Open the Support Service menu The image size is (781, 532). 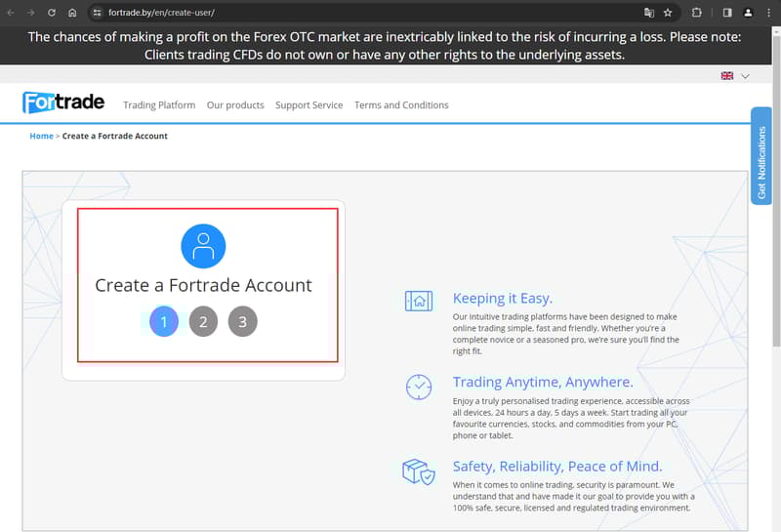click(x=308, y=105)
